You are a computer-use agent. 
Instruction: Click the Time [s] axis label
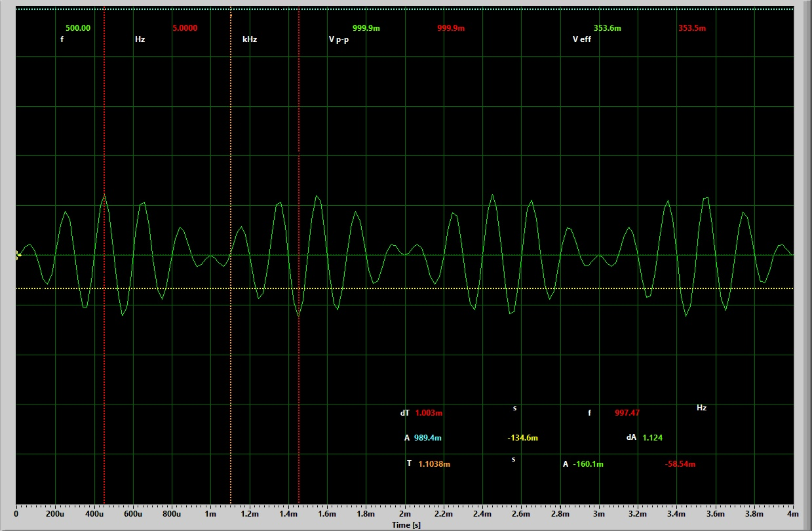point(406,524)
